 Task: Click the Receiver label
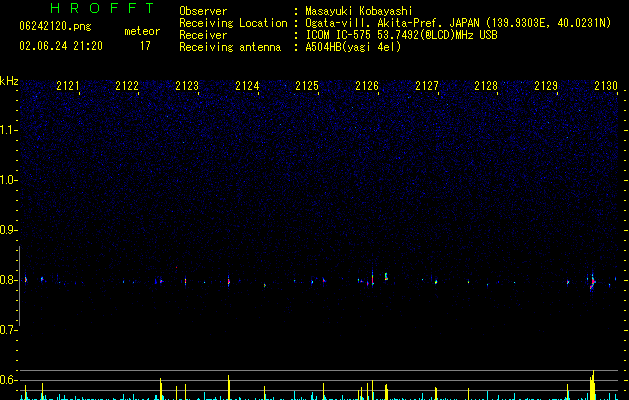(x=203, y=35)
